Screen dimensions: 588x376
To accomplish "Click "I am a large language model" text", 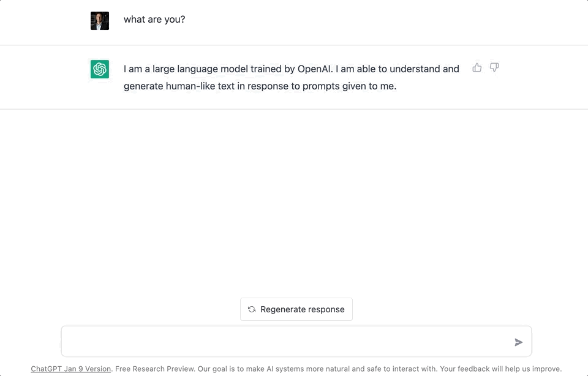I will [x=186, y=69].
